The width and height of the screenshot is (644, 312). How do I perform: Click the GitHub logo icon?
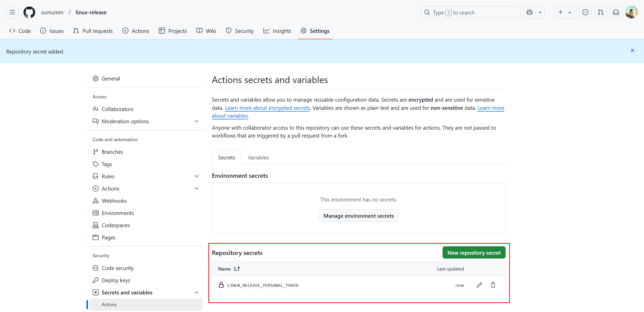29,12
